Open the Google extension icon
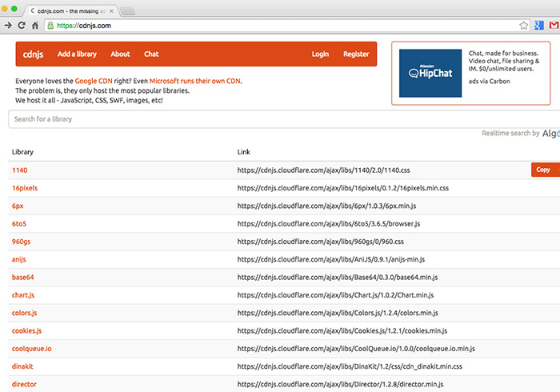The height and width of the screenshot is (392, 560). pyautogui.click(x=539, y=26)
